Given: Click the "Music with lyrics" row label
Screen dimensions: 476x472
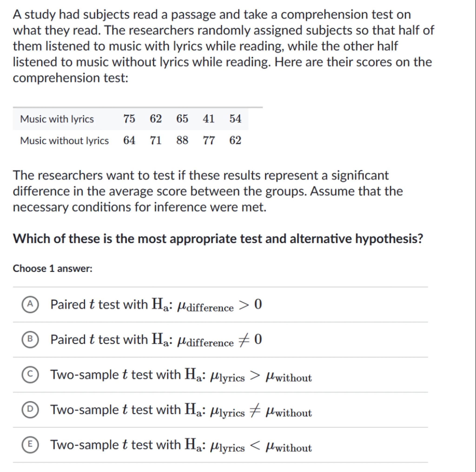Looking at the screenshot, I should click(x=57, y=119).
